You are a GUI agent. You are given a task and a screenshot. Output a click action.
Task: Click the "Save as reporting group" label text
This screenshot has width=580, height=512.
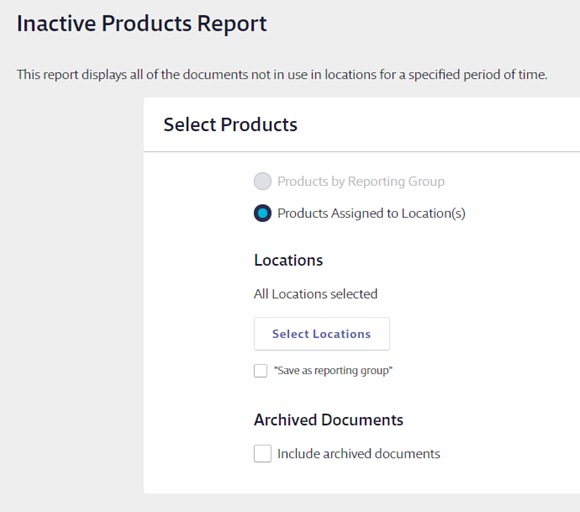tap(333, 371)
